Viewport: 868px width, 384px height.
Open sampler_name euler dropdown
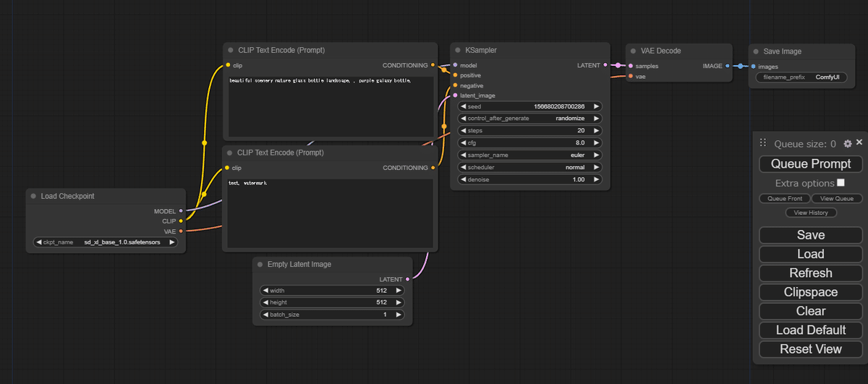(x=530, y=155)
